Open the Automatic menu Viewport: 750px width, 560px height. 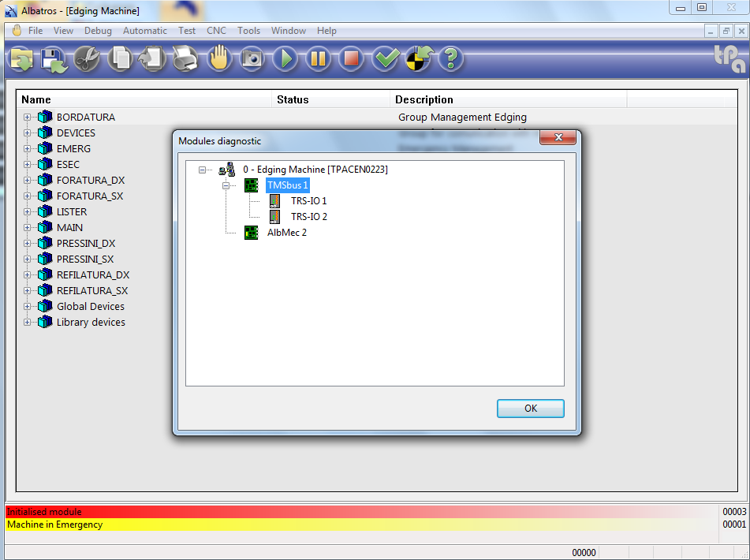pyautogui.click(x=144, y=31)
